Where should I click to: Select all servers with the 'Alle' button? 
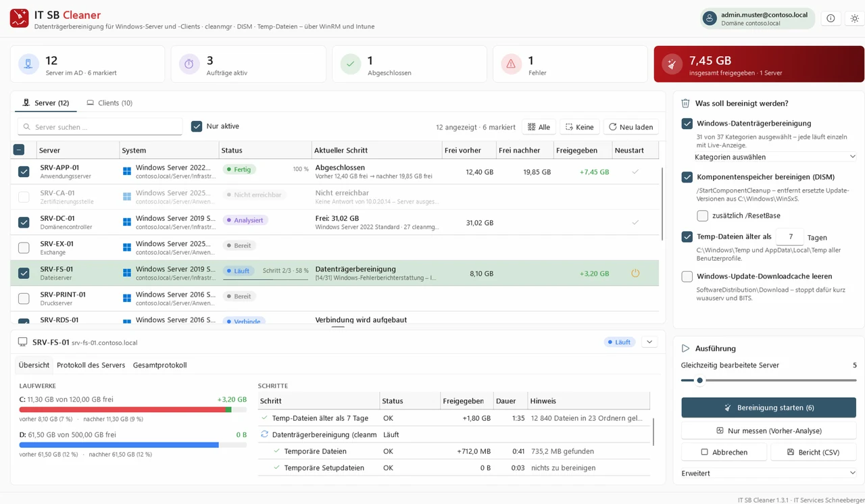coord(539,127)
